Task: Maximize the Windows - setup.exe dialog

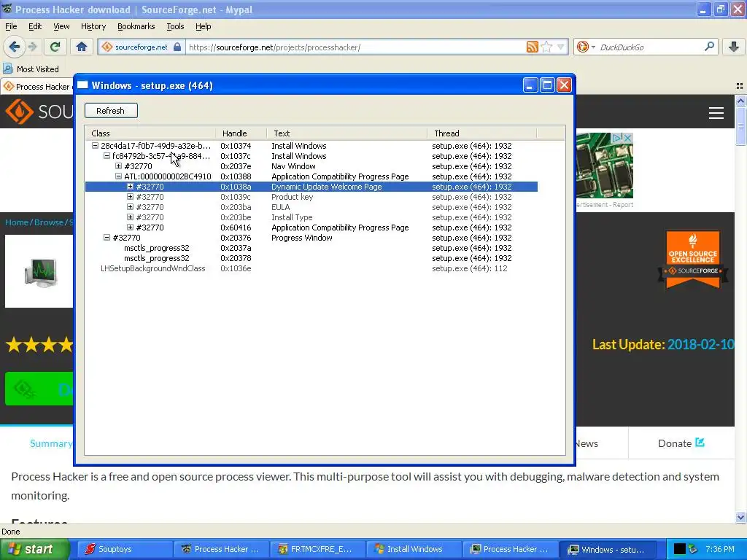Action: pyautogui.click(x=547, y=85)
